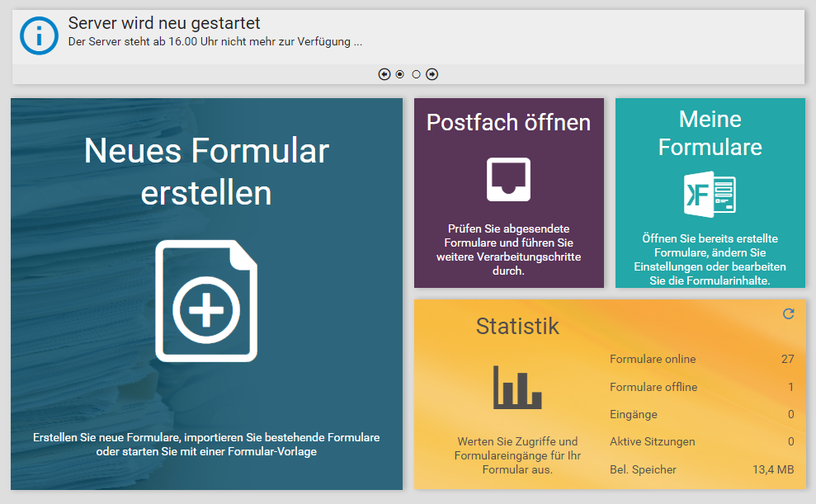The width and height of the screenshot is (816, 504).
Task: Click the "Postfach öffnen" title
Action: click(x=508, y=122)
